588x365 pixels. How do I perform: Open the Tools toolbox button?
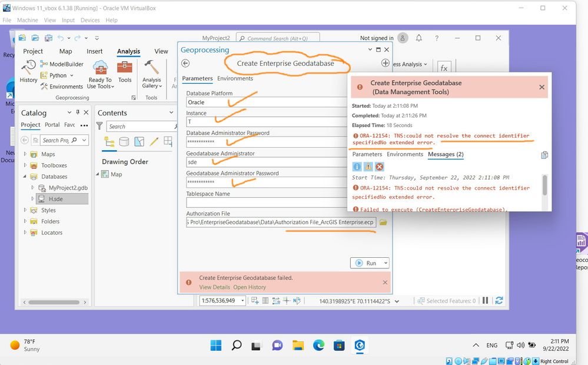pos(125,72)
